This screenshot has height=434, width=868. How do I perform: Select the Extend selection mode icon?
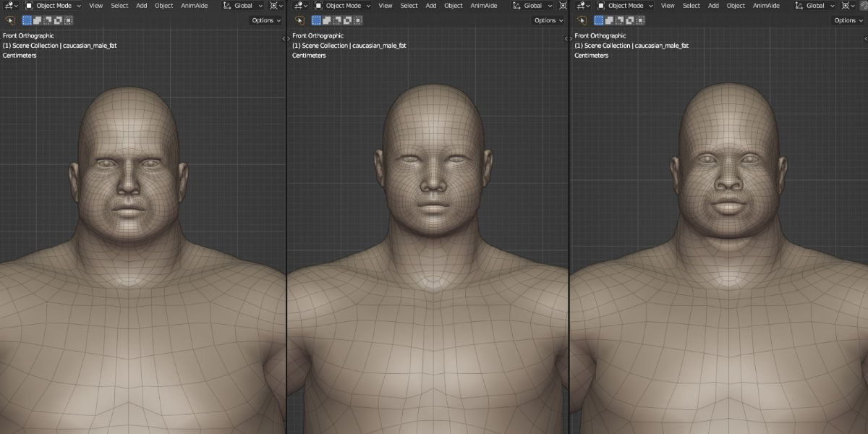click(38, 20)
